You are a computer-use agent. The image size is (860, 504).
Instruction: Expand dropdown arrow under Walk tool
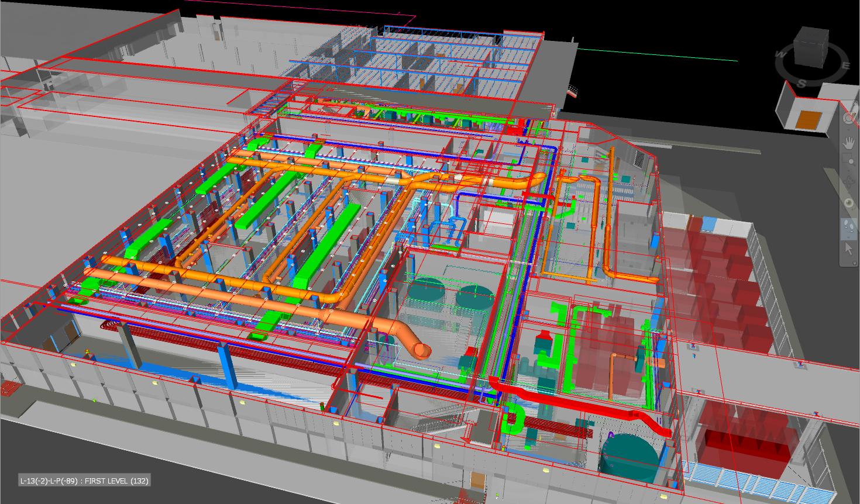[849, 237]
